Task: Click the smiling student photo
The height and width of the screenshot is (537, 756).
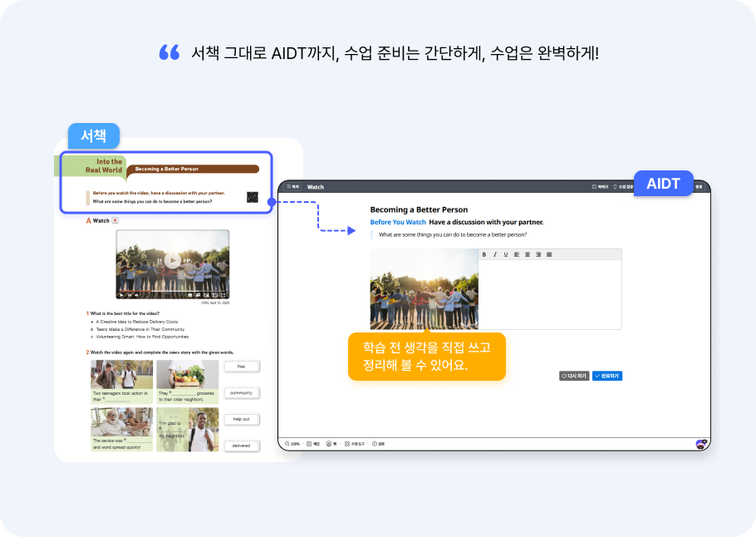Action: pyautogui.click(x=202, y=430)
